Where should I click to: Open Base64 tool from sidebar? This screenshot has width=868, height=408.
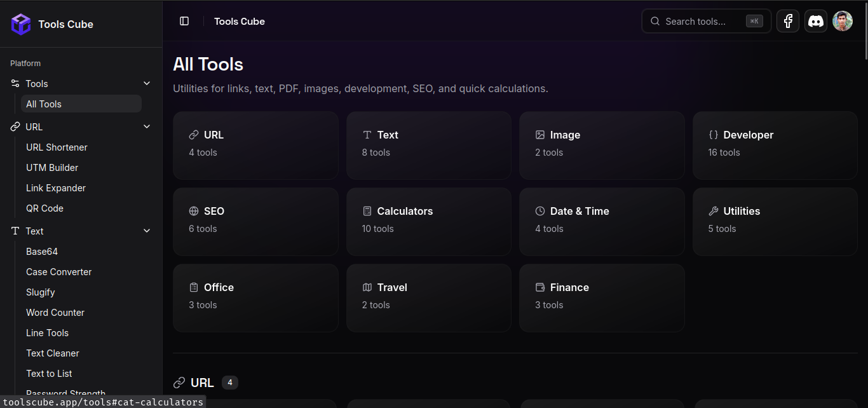[81, 251]
